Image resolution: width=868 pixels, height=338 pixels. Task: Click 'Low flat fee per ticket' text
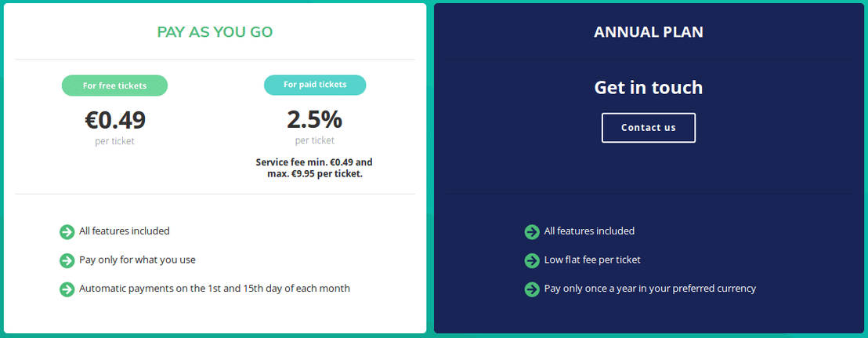(592, 260)
